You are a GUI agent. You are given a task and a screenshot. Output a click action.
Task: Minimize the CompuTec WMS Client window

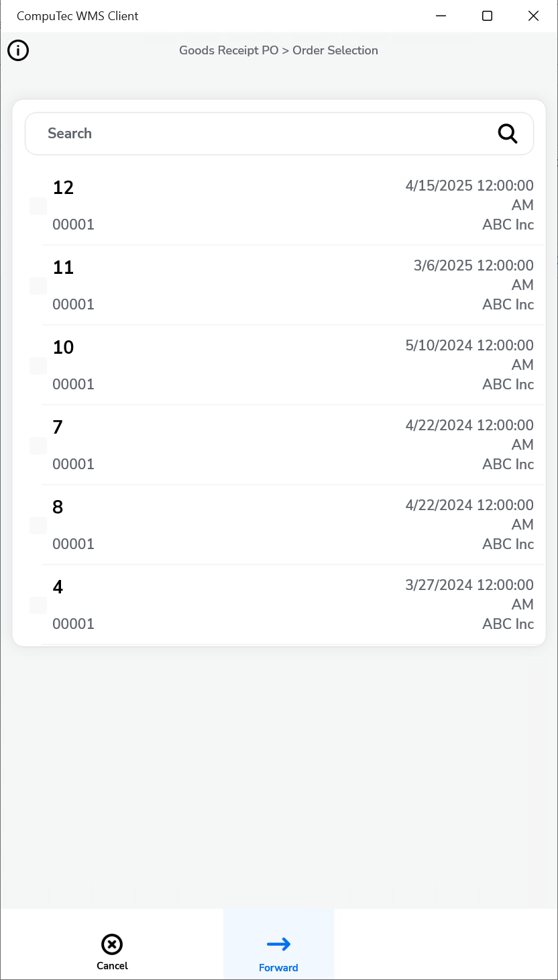(x=441, y=16)
